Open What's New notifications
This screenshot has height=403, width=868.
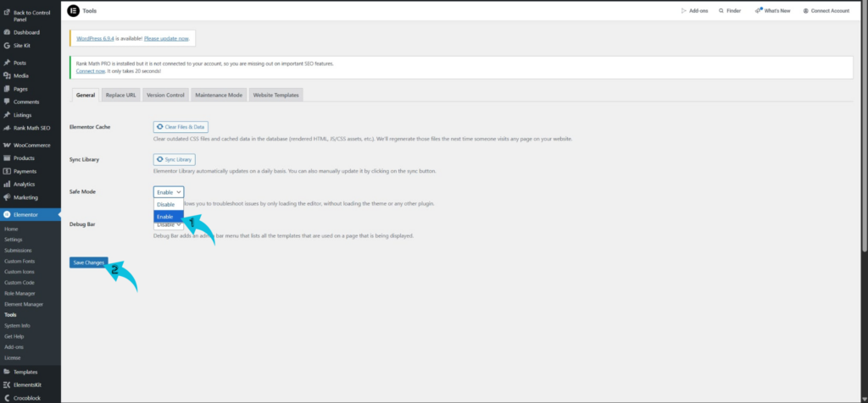(772, 10)
